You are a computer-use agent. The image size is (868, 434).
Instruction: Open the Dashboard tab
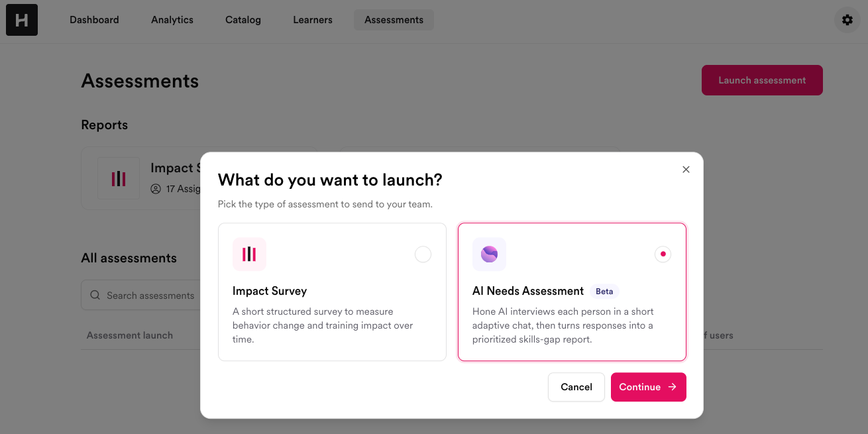point(94,20)
